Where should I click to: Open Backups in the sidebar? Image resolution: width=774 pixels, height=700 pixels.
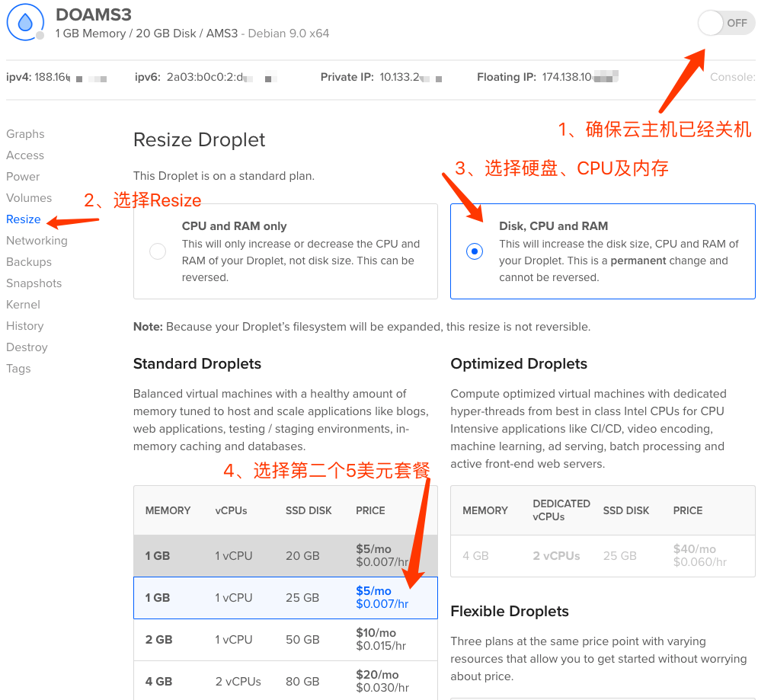[29, 261]
